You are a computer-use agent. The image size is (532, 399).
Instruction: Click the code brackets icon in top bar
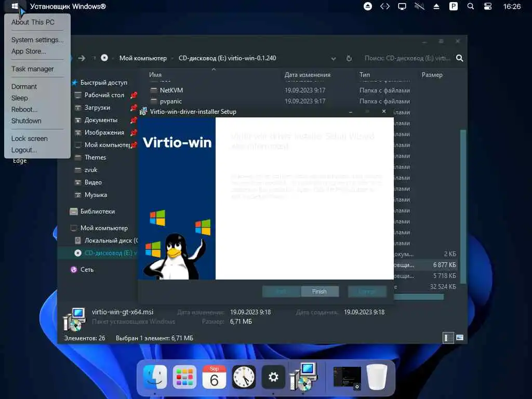(385, 6)
